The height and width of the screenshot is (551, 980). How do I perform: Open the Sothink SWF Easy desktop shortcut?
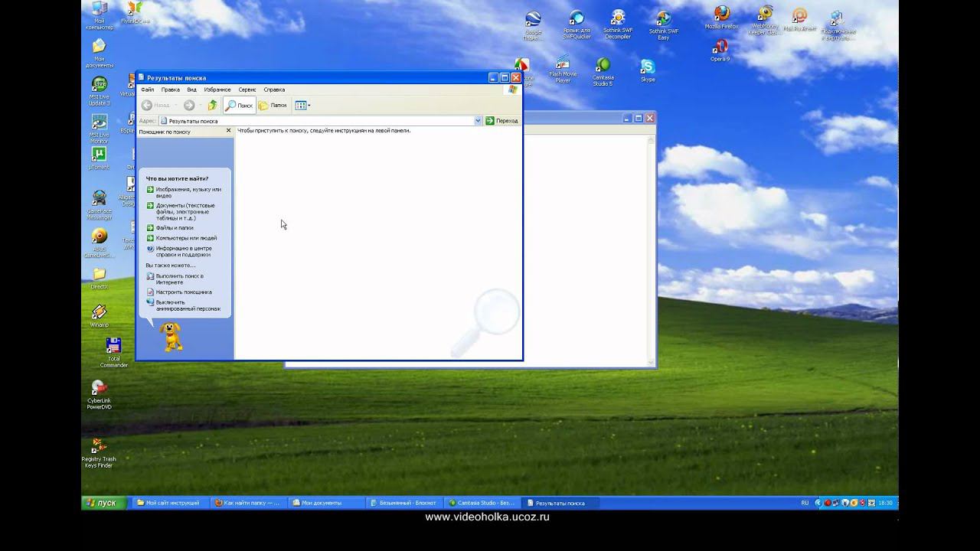[663, 24]
